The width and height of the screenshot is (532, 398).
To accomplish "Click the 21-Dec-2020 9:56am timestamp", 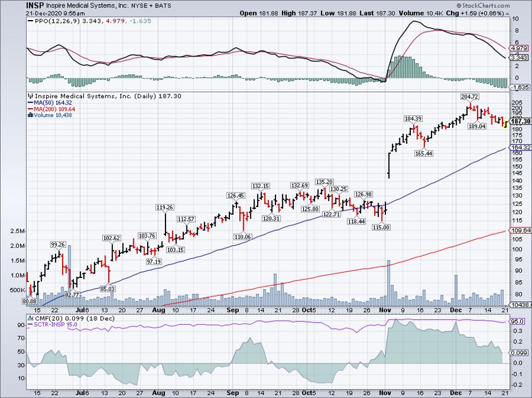I will tap(56, 13).
